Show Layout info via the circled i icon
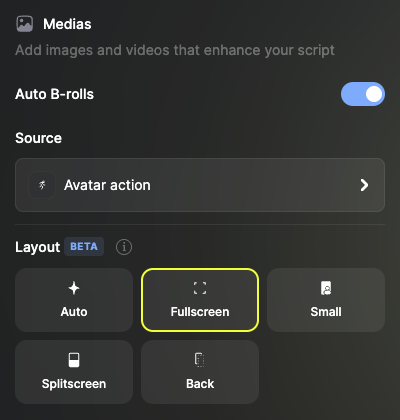This screenshot has height=420, width=400. pos(124,247)
